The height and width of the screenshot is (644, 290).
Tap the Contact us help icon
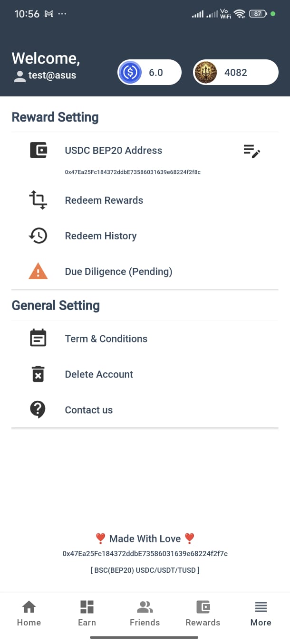click(38, 409)
